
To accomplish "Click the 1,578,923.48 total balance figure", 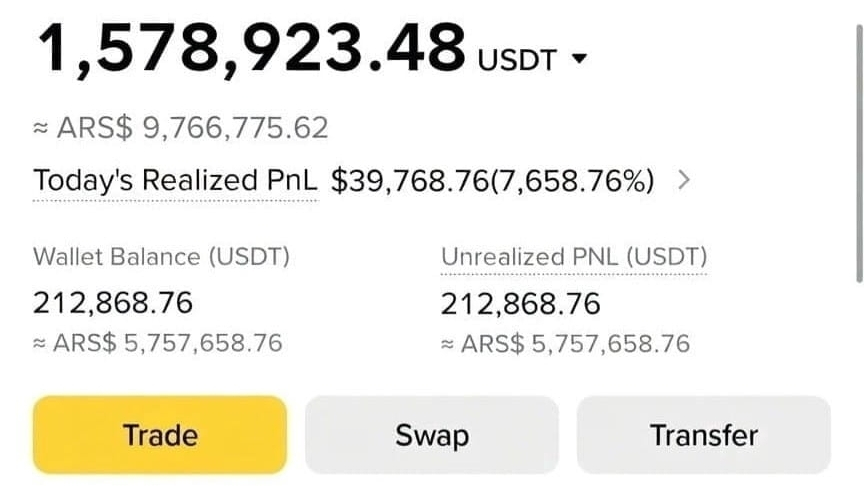I will (252, 48).
